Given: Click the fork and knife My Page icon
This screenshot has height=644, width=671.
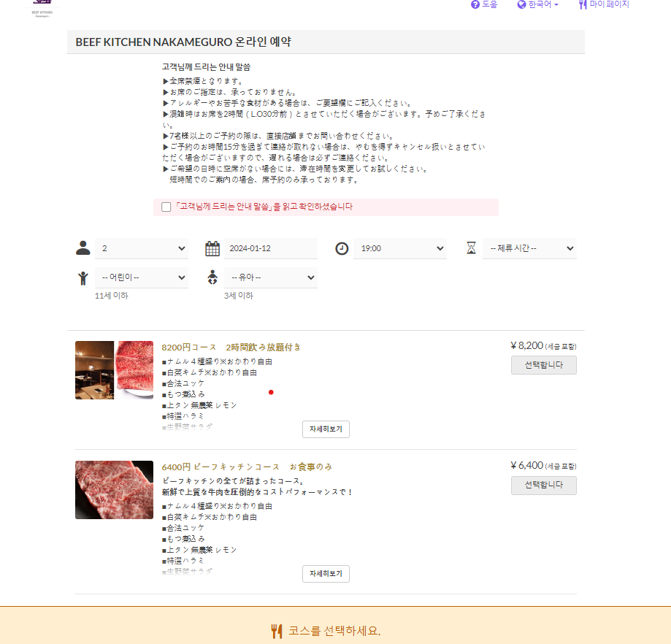Looking at the screenshot, I should point(583,4).
